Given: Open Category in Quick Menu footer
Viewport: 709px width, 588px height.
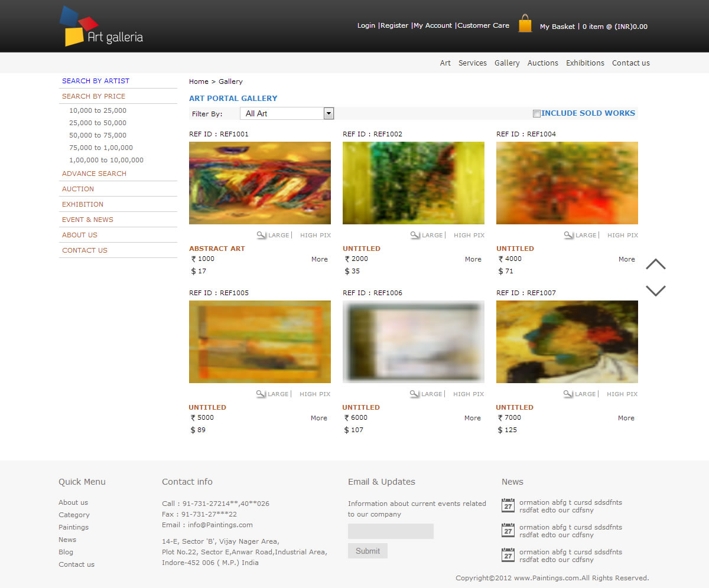Looking at the screenshot, I should click(74, 515).
